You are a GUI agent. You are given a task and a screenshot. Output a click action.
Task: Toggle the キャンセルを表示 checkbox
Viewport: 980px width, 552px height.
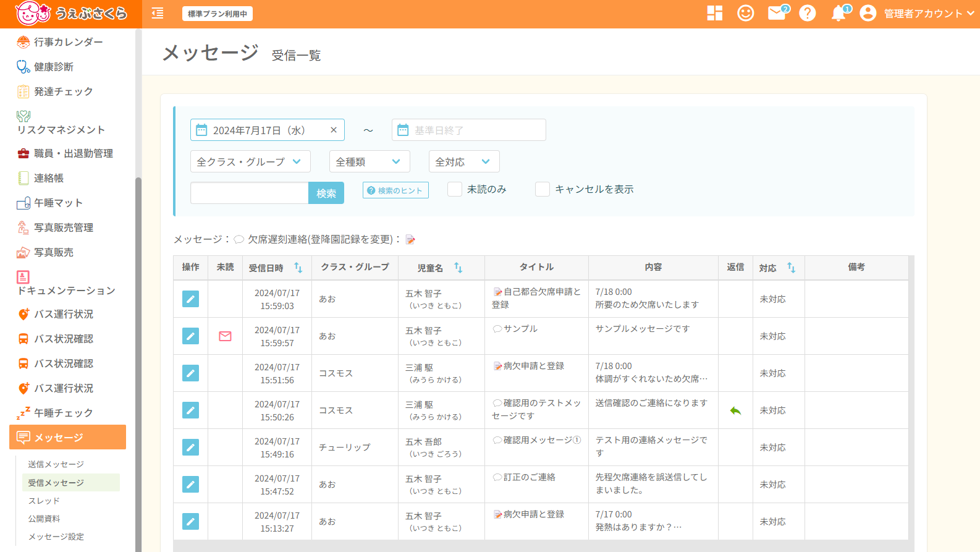[543, 189]
